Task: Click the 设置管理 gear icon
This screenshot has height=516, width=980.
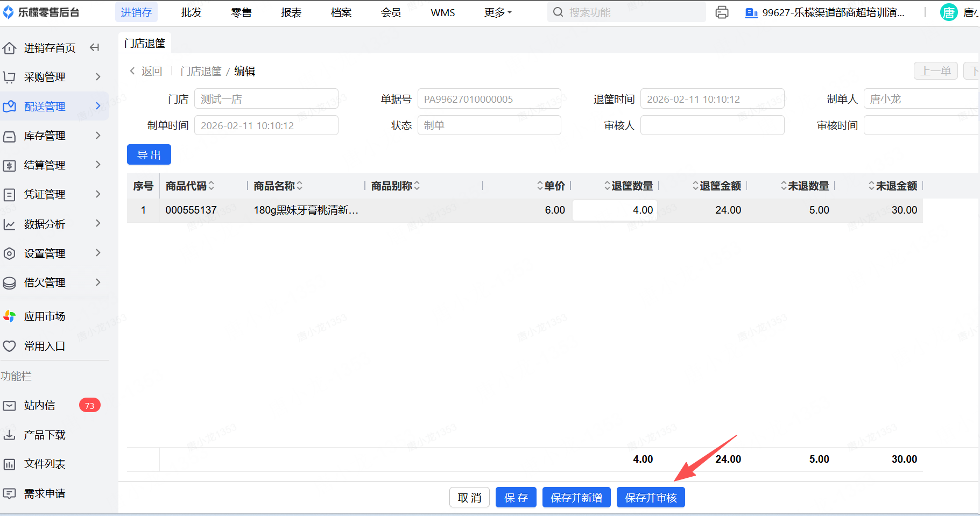Action: click(x=9, y=253)
